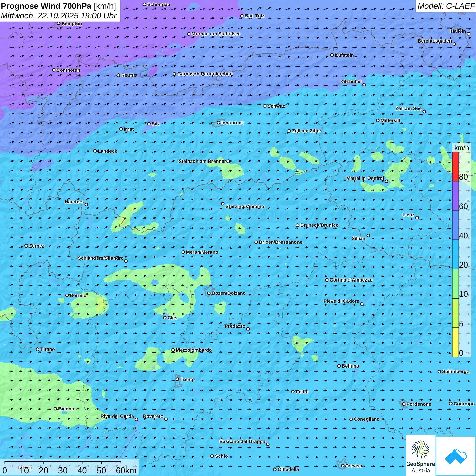Screen dimensions: 476x476
Task: Click the Berchtesgaden label
Action: (435, 41)
